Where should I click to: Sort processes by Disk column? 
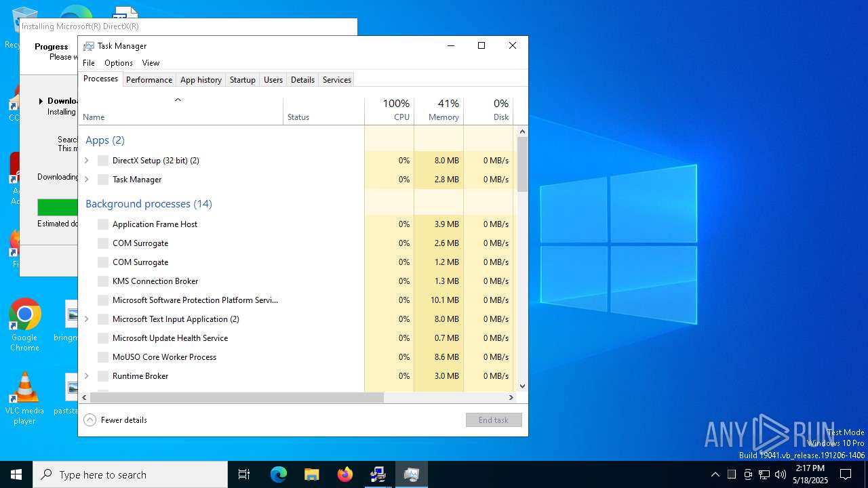click(x=488, y=110)
